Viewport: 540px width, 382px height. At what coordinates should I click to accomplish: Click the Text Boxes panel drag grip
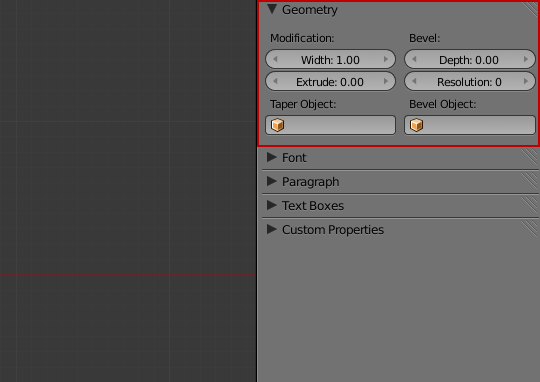pyautogui.click(x=530, y=205)
